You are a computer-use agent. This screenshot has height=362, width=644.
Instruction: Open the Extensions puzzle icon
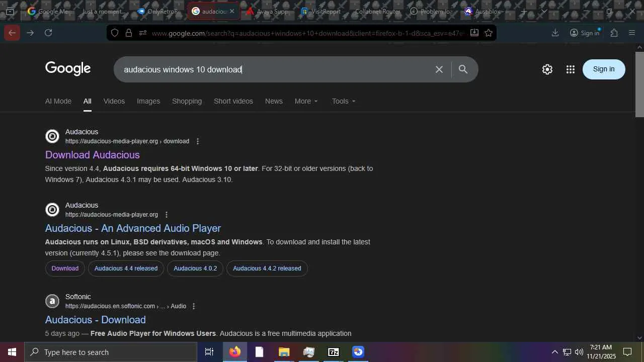pyautogui.click(x=614, y=33)
